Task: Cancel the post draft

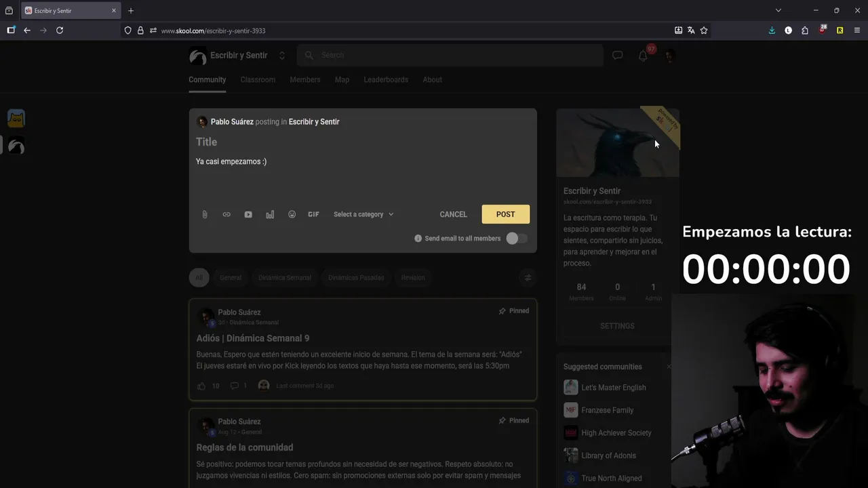Action: pyautogui.click(x=453, y=214)
